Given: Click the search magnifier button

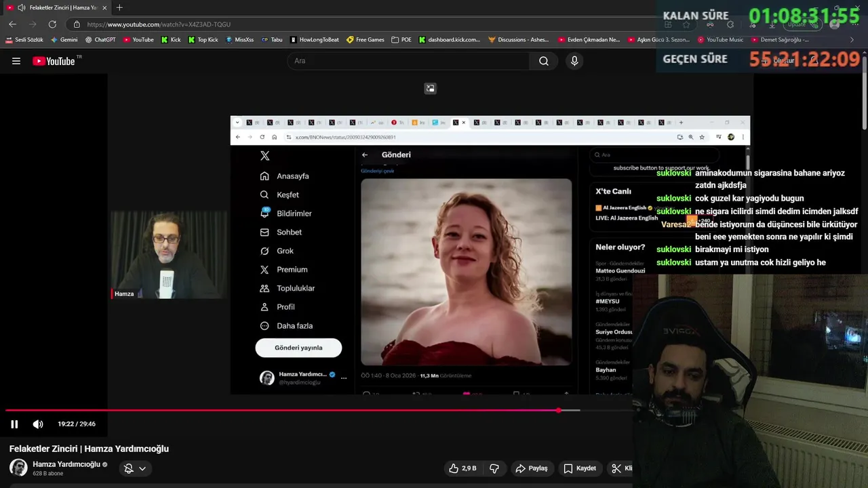Looking at the screenshot, I should 544,61.
